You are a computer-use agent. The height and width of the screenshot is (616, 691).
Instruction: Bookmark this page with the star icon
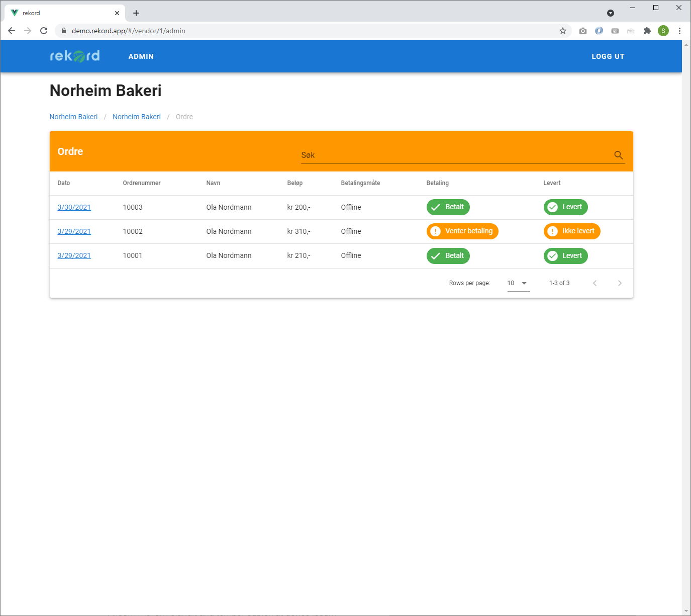click(x=563, y=31)
